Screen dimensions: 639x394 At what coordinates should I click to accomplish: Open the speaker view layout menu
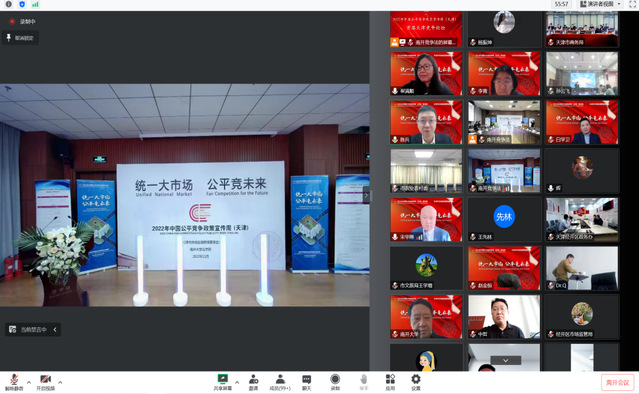(x=601, y=4)
